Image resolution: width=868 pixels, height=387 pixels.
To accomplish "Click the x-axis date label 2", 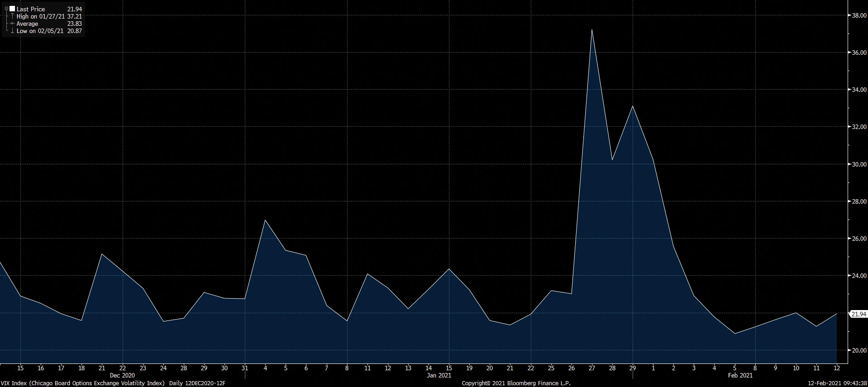I will point(674,368).
